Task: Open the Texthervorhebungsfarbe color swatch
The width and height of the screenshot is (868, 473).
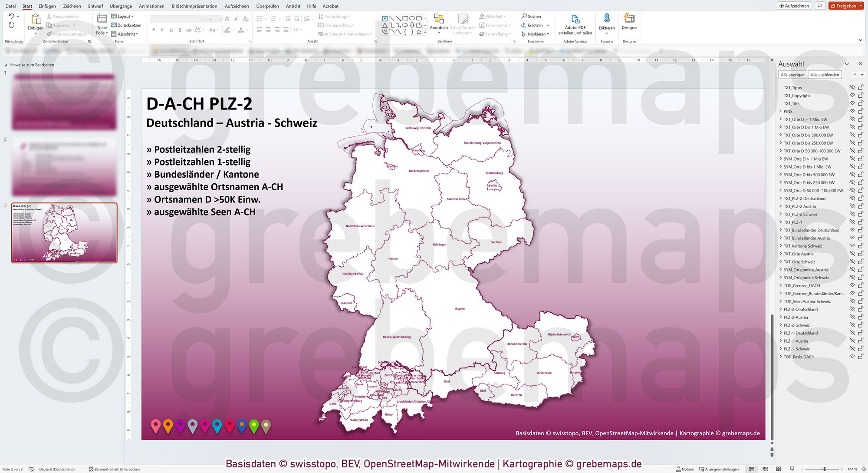Action: [228, 30]
